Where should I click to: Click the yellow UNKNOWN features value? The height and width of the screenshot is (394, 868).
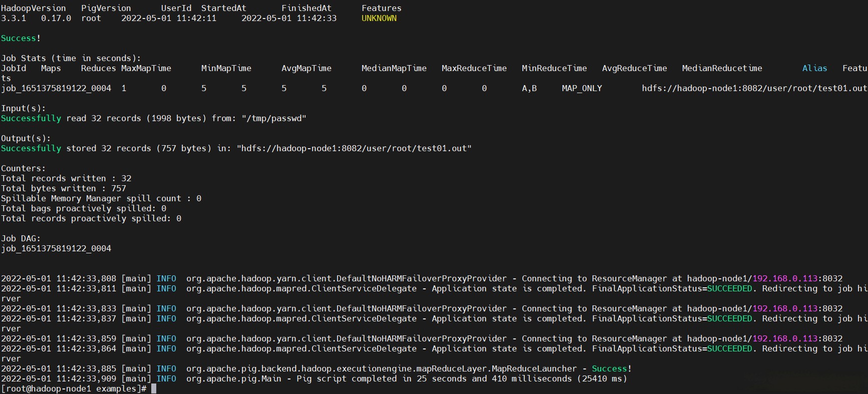[x=379, y=19]
